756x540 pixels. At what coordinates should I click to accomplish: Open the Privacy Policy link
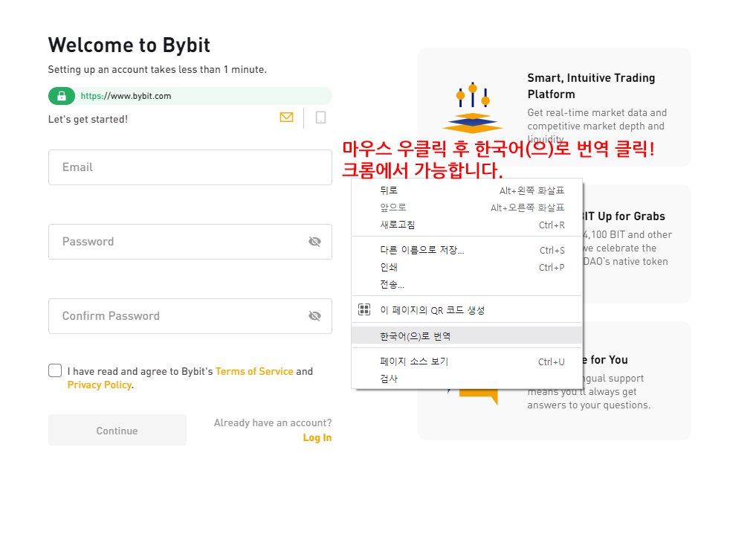[100, 385]
